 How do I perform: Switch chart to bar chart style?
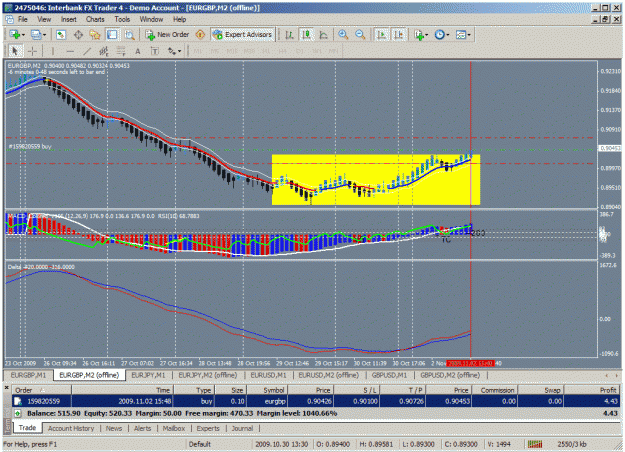289,35
